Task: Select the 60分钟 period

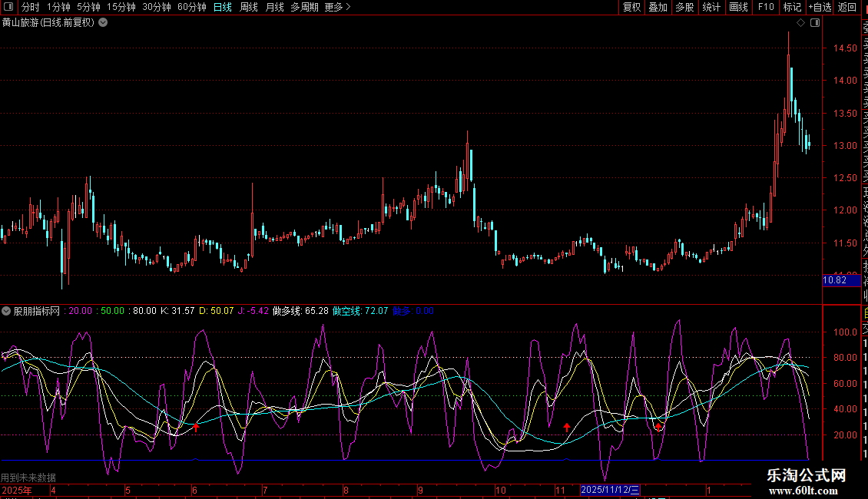Action: click(x=191, y=7)
